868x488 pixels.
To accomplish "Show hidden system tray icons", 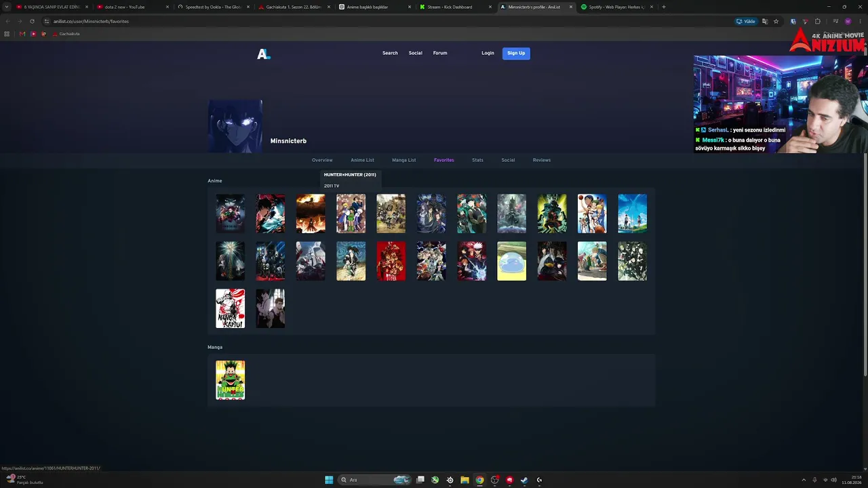I will [804, 480].
